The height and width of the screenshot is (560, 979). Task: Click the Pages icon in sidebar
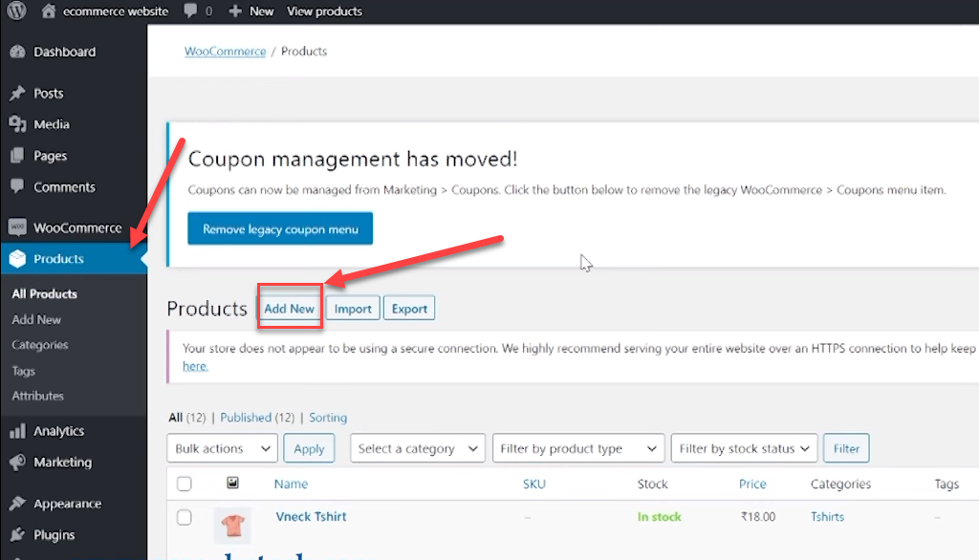coord(17,156)
